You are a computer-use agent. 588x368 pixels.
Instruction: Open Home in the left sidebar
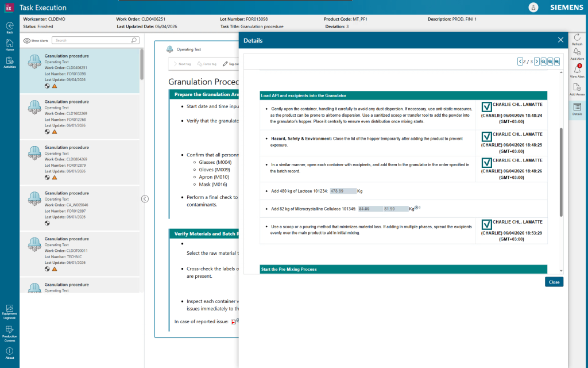[x=10, y=45]
